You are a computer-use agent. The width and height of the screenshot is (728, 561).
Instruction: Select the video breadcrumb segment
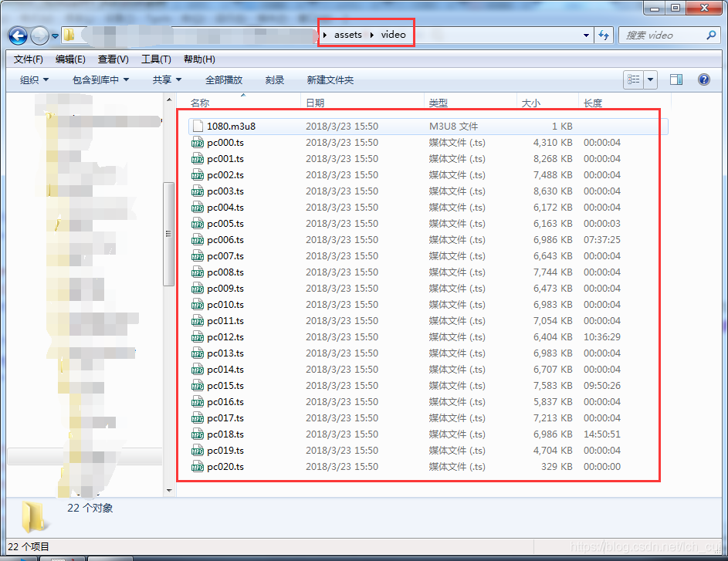[x=393, y=35]
